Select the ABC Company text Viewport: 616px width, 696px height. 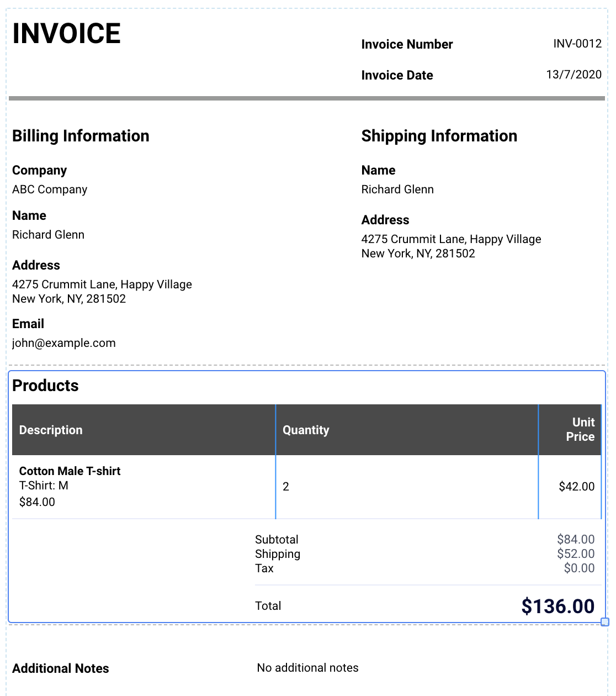pos(50,189)
